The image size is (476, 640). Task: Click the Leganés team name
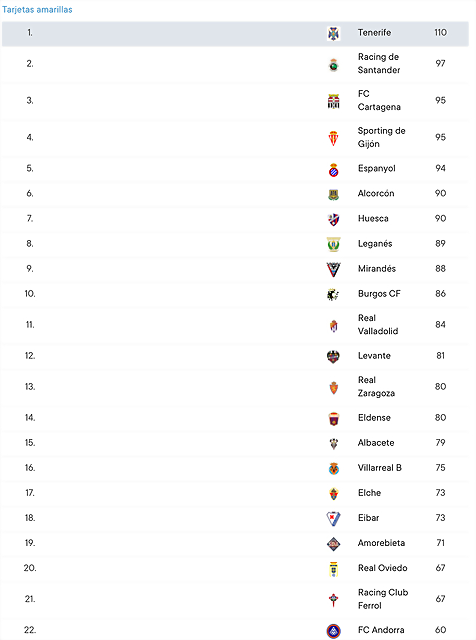tap(375, 244)
